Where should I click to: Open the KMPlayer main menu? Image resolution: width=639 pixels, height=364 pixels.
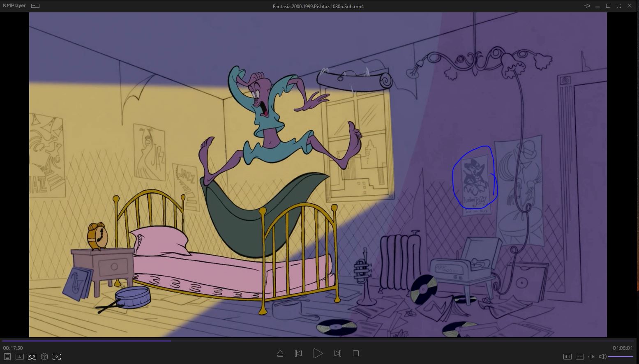click(x=14, y=6)
